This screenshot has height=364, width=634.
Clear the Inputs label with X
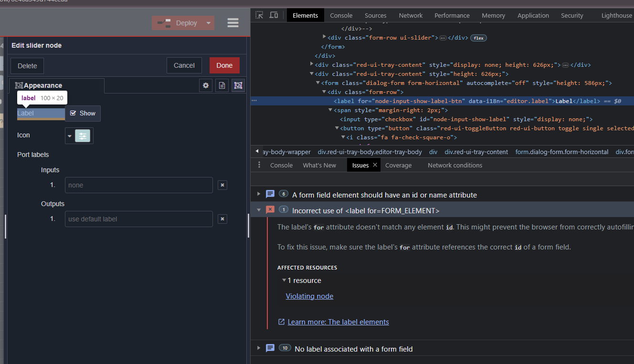tap(222, 185)
